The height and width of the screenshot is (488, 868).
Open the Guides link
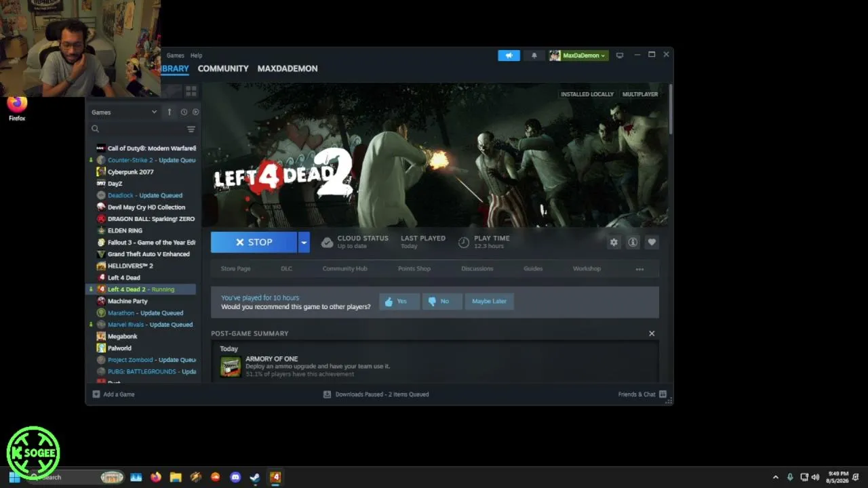pos(532,269)
